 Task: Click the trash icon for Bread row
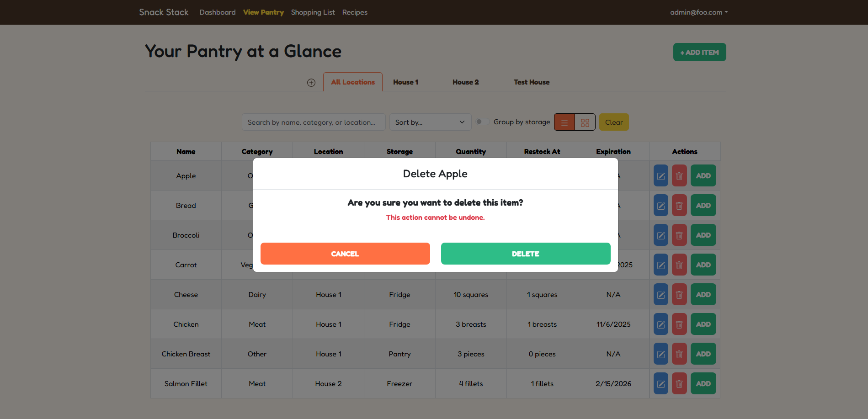[679, 206]
